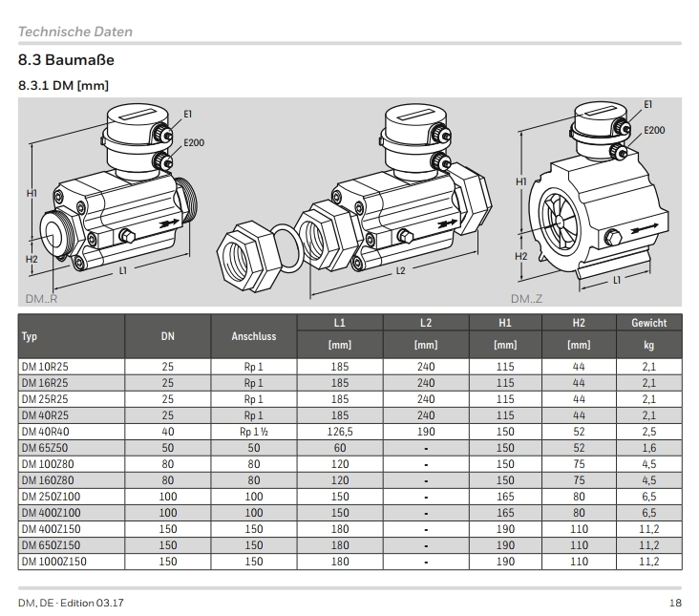Click the footer 'DM, DE · Edition 03.17'
Screen dimensions: 699x616
[71, 603]
